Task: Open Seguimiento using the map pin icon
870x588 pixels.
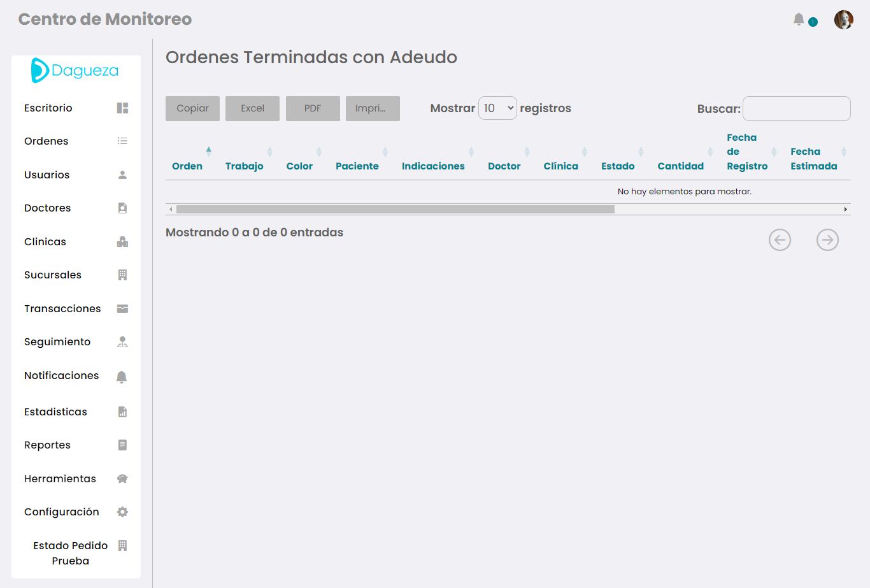Action: 122,341
